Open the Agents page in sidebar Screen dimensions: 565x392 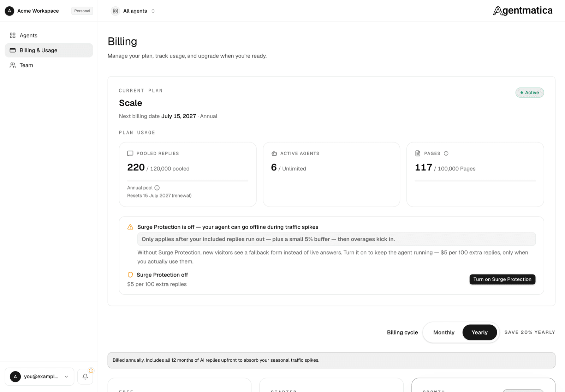[x=49, y=35]
